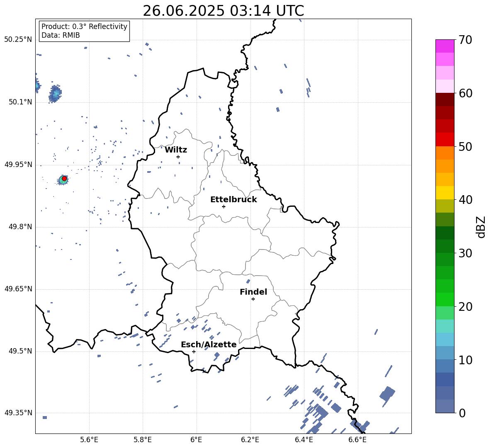Click the radar echo blob near 50.1°N
The image size is (491, 448).
(x=55, y=94)
